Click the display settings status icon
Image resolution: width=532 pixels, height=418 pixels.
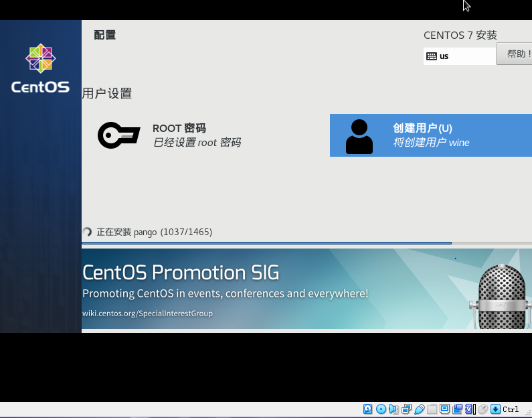click(x=444, y=409)
